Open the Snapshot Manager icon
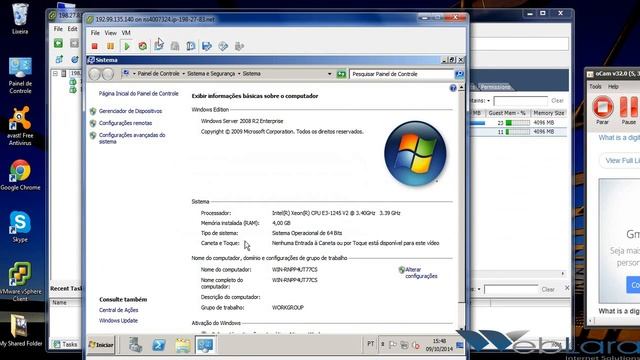This screenshot has height=360, width=640. [x=191, y=46]
